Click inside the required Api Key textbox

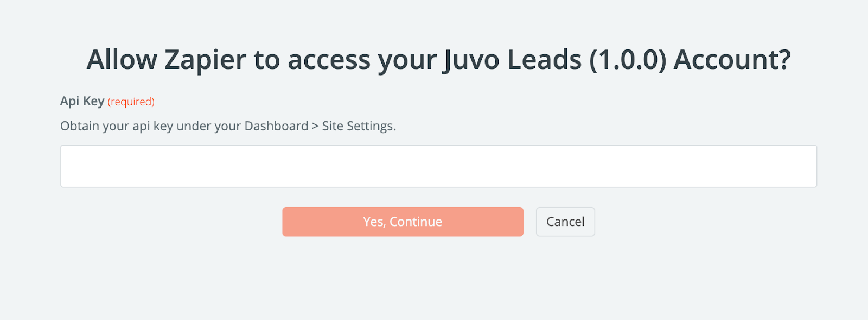438,166
